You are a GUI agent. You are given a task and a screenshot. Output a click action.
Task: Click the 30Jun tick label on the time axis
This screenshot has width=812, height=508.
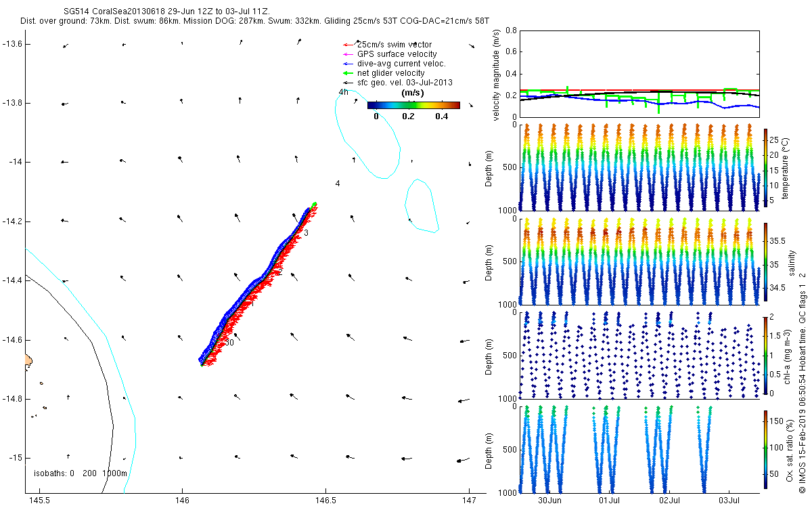549,501
